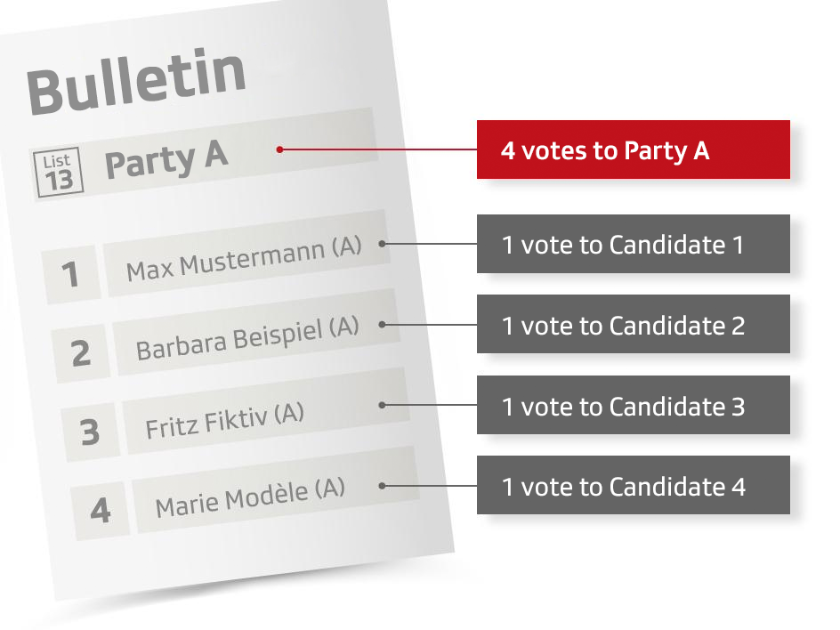This screenshot has width=840, height=630.
Task: Click number 4 box on ballot
Action: pyautogui.click(x=100, y=510)
